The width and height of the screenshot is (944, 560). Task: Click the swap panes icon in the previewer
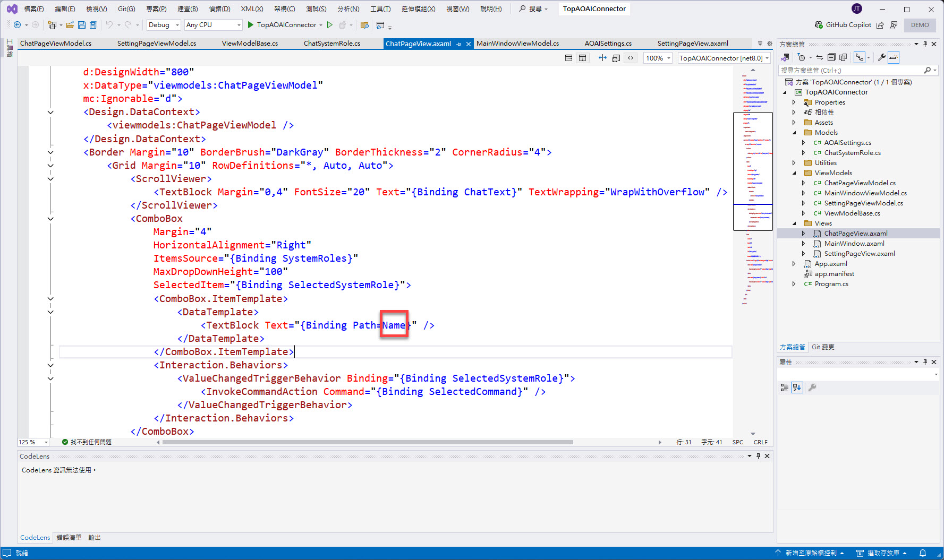pyautogui.click(x=602, y=58)
